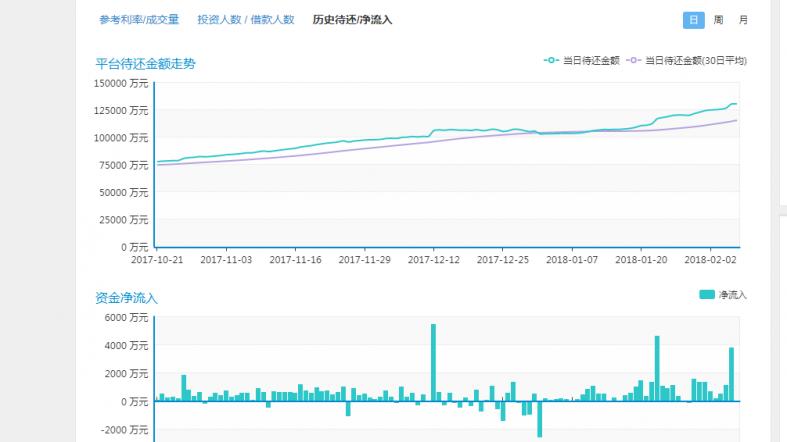Switch chart to 月 monthly view
The height and width of the screenshot is (442, 787).
tap(743, 20)
